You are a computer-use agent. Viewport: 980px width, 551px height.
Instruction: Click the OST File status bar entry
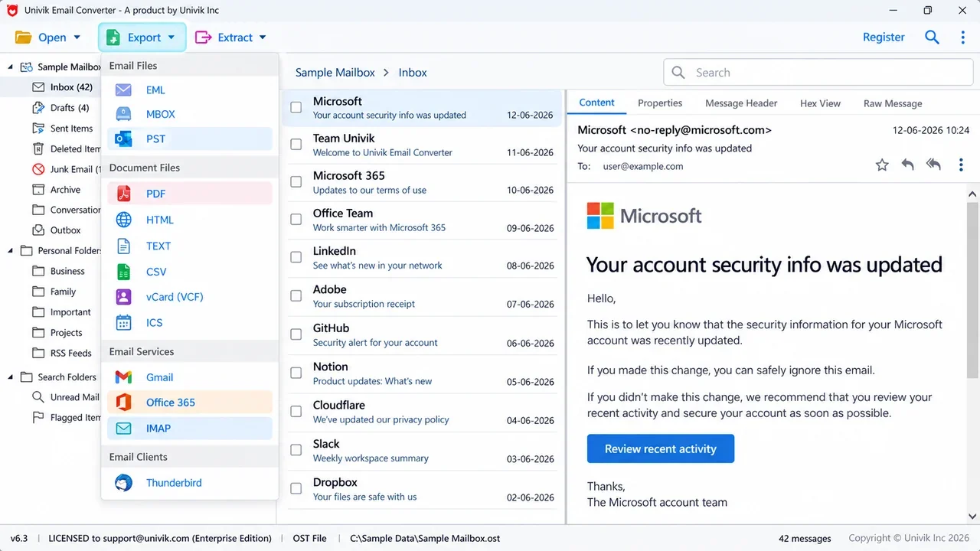click(309, 539)
